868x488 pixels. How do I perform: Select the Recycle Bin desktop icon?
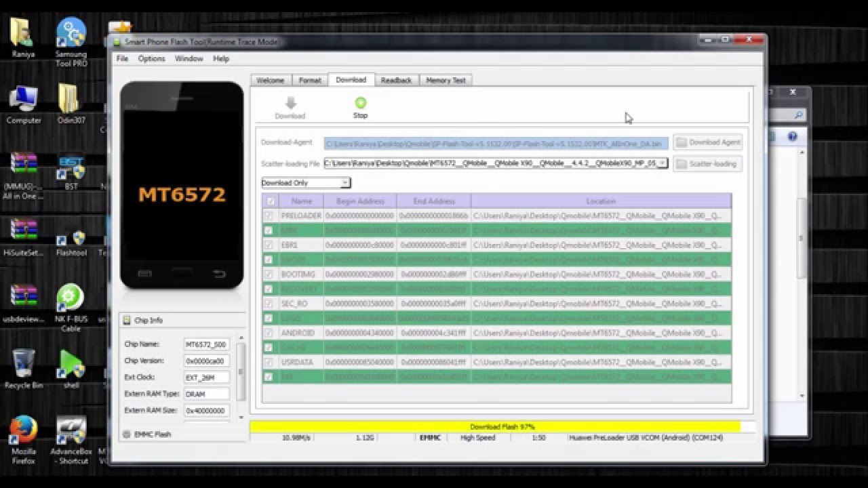point(24,369)
